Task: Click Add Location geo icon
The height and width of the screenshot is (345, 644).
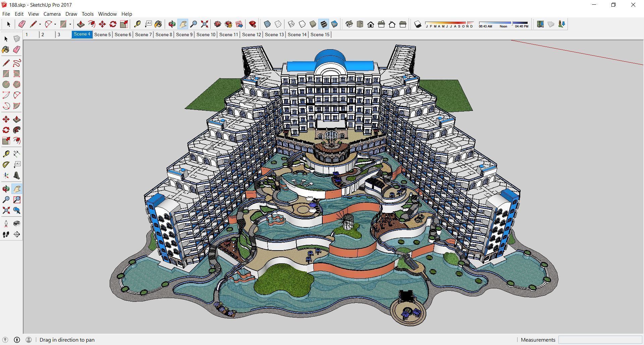Action: pos(540,24)
